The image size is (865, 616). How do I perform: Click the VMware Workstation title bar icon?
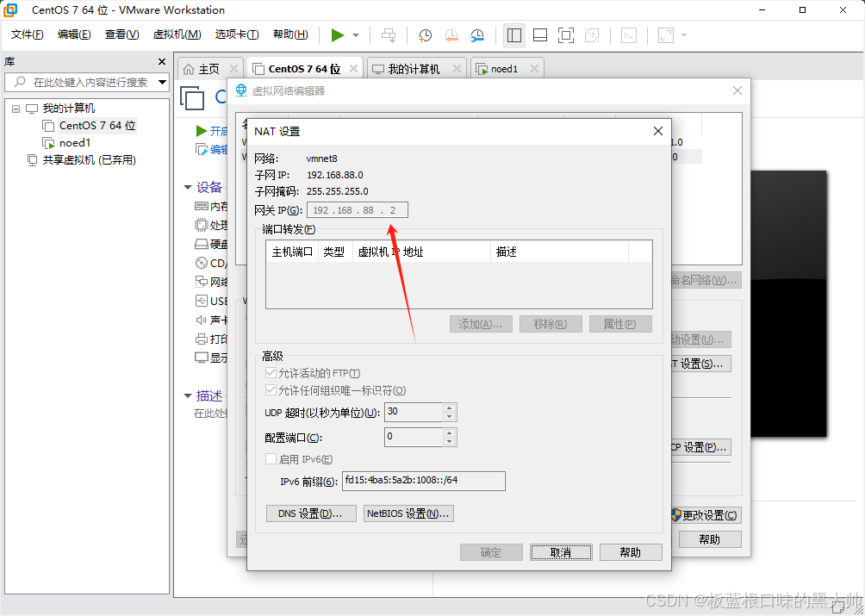(10, 10)
